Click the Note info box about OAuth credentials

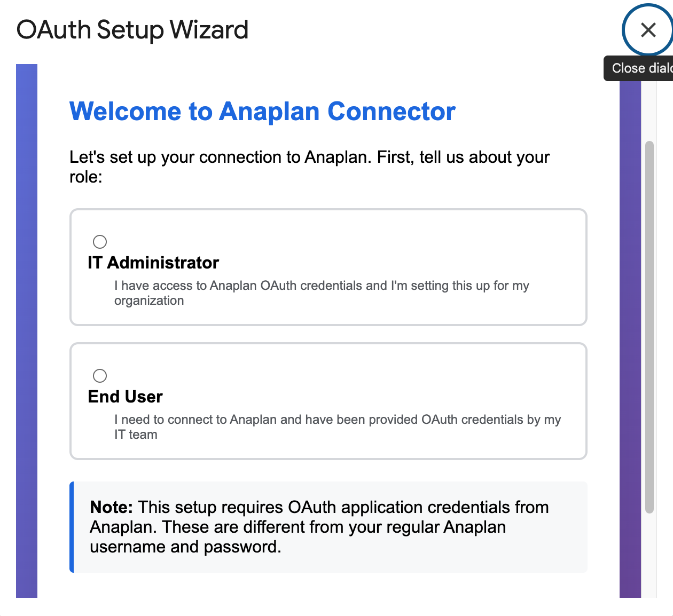328,527
